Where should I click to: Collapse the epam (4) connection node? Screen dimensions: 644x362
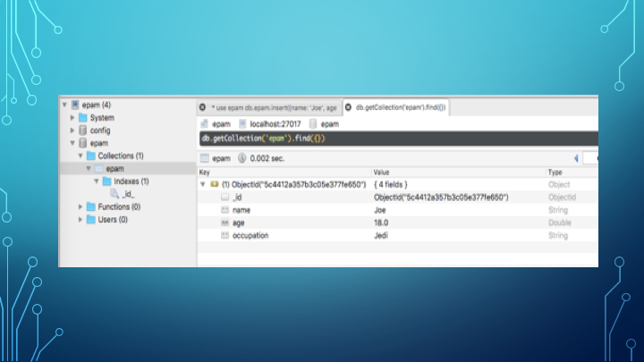pos(64,105)
